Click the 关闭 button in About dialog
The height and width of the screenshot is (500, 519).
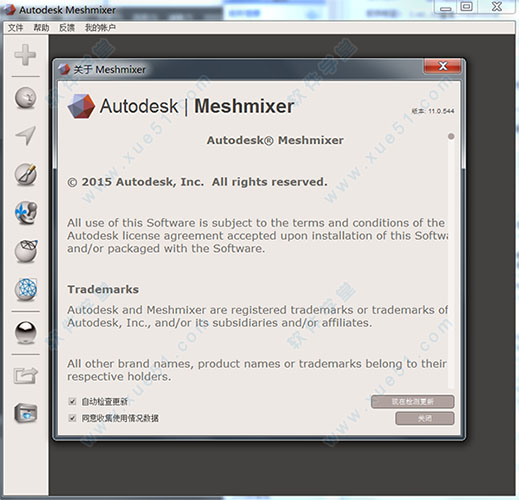click(425, 418)
